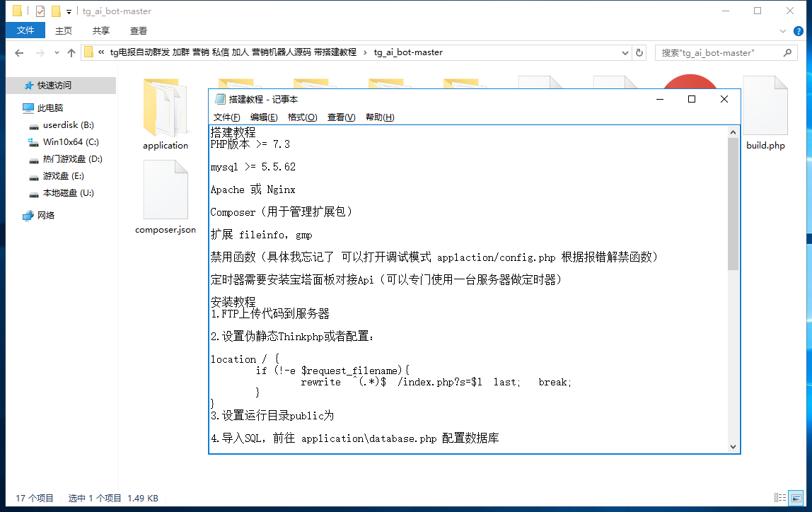812x512 pixels.
Task: Switch to details view in status bar
Action: point(779,498)
